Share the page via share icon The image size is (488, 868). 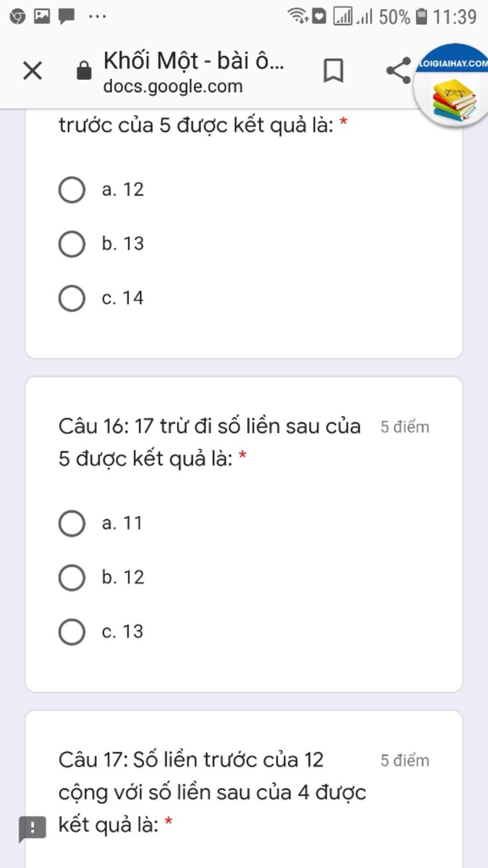tap(399, 71)
